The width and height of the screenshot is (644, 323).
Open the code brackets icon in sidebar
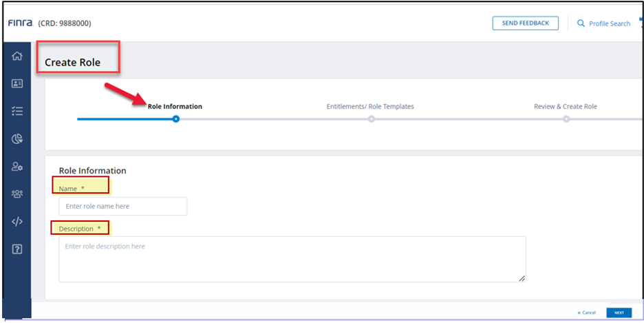click(17, 221)
